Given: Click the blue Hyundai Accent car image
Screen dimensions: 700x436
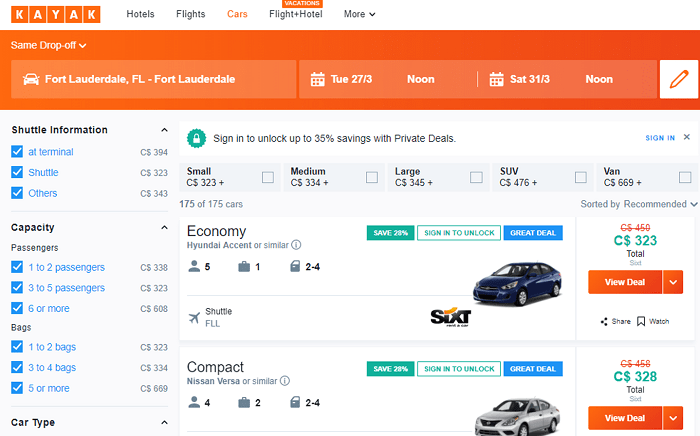Looking at the screenshot, I should tap(518, 284).
